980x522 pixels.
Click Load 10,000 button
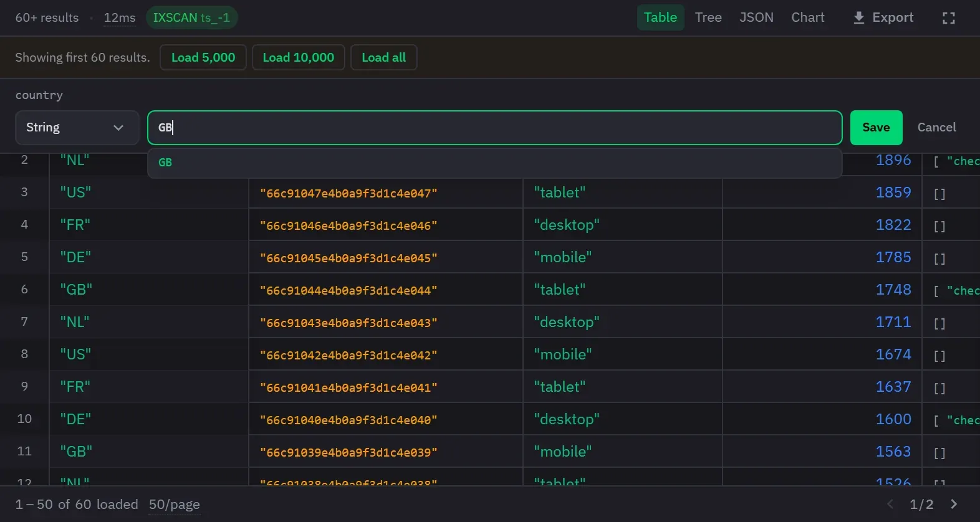pos(298,57)
